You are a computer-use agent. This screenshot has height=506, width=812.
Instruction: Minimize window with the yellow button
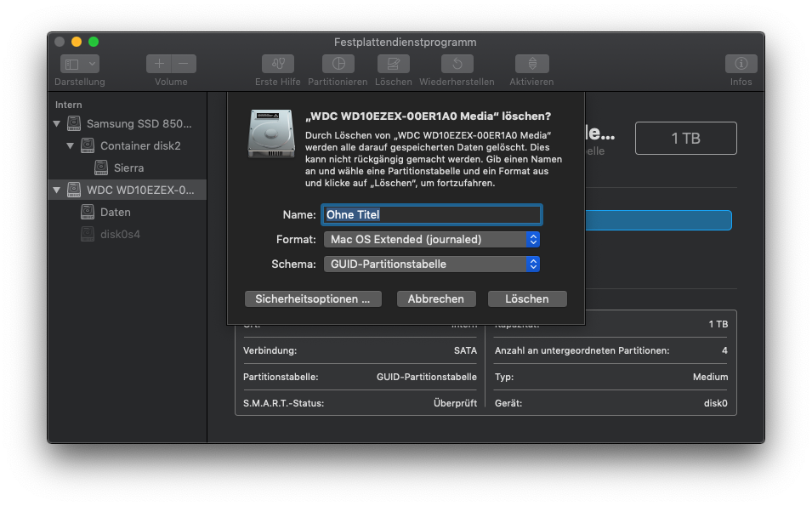point(77,42)
